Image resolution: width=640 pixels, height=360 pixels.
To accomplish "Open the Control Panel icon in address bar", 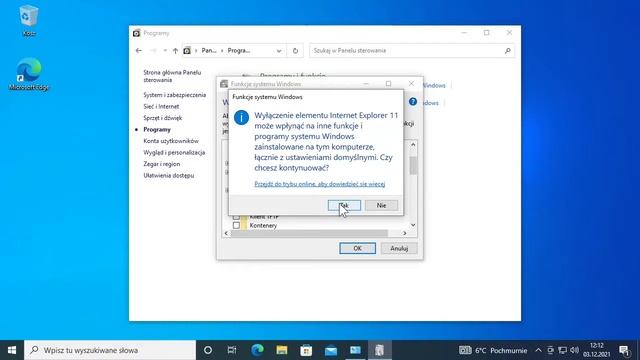I will tap(187, 51).
